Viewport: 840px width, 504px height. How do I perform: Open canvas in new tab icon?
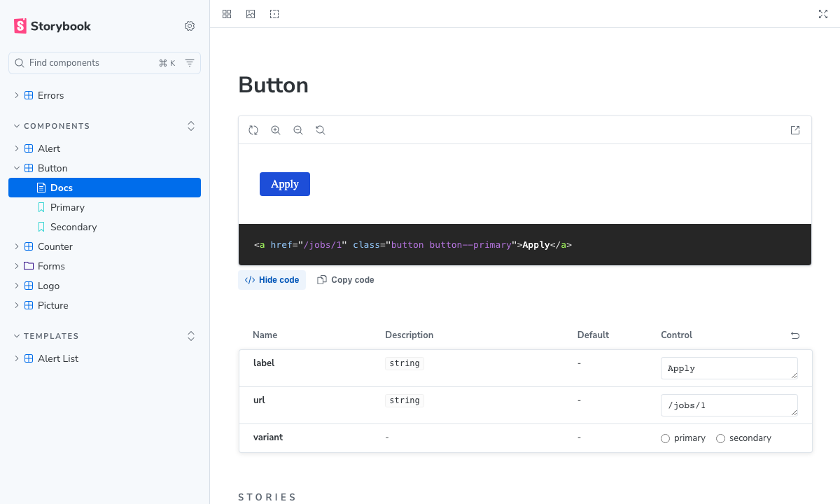(795, 130)
